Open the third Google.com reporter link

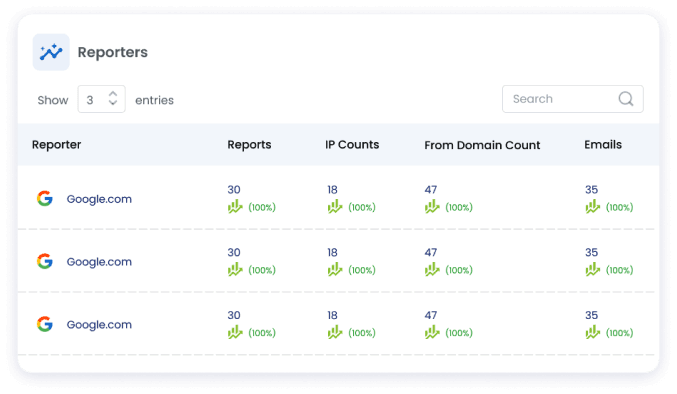pyautogui.click(x=99, y=325)
